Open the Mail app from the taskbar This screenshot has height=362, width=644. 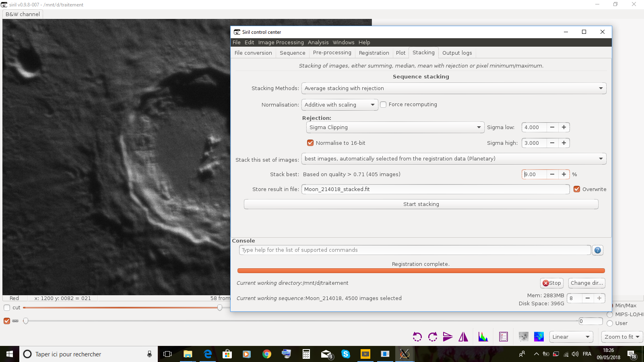tap(326, 354)
